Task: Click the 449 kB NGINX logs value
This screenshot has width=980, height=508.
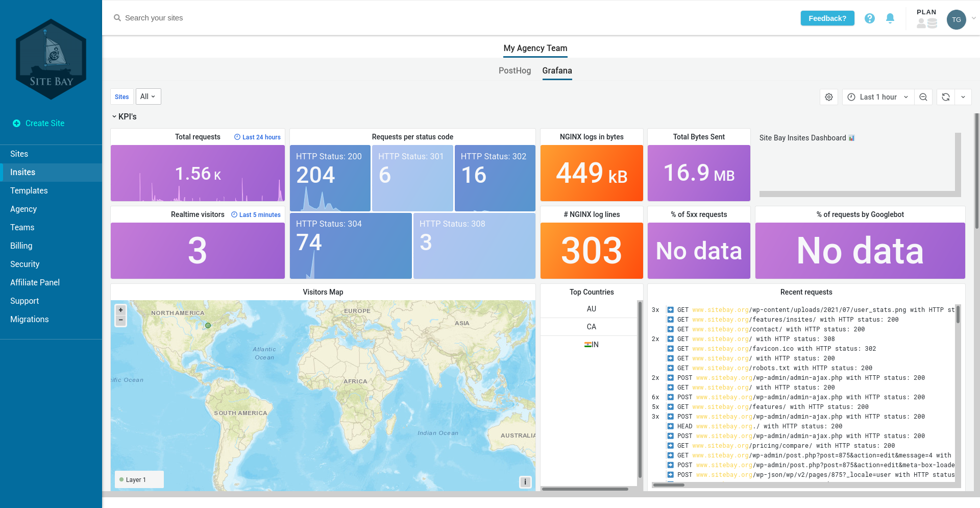Action: (x=592, y=173)
